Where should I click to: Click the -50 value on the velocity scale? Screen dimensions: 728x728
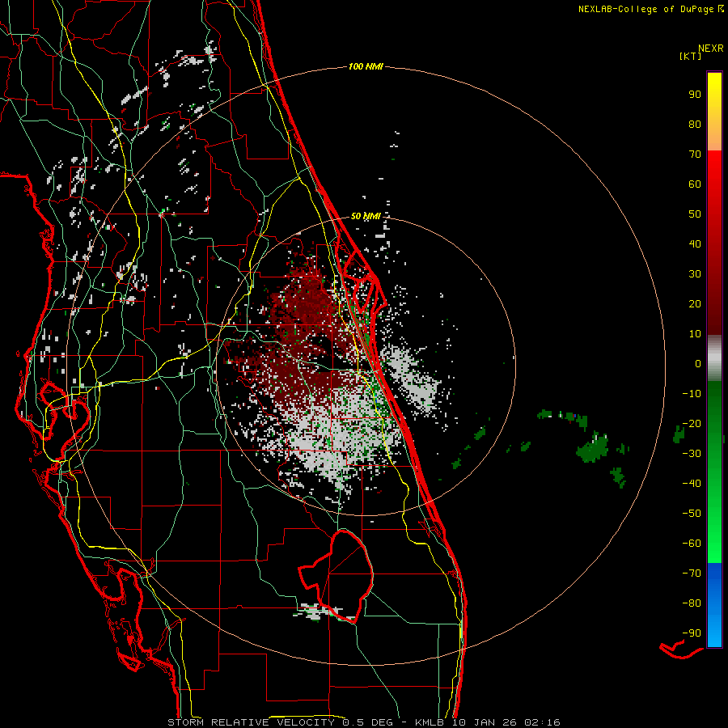[x=692, y=514]
